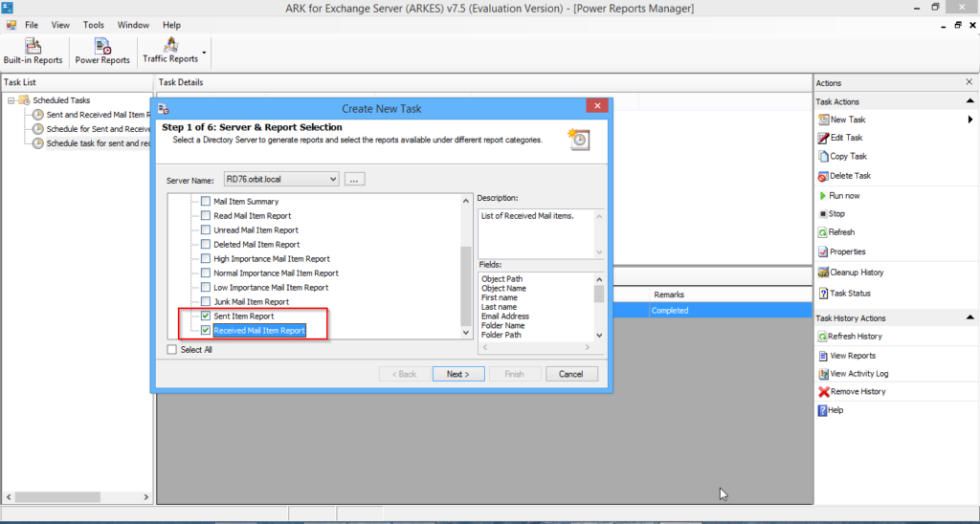The height and width of the screenshot is (524, 980).
Task: Click Refresh History icon
Action: pos(822,337)
